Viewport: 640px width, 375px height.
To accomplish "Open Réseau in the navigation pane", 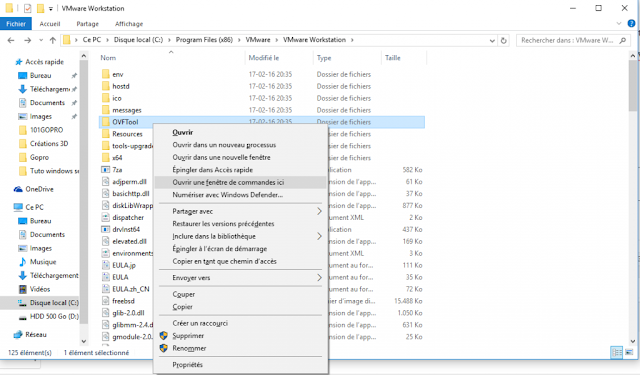I will click(x=36, y=335).
